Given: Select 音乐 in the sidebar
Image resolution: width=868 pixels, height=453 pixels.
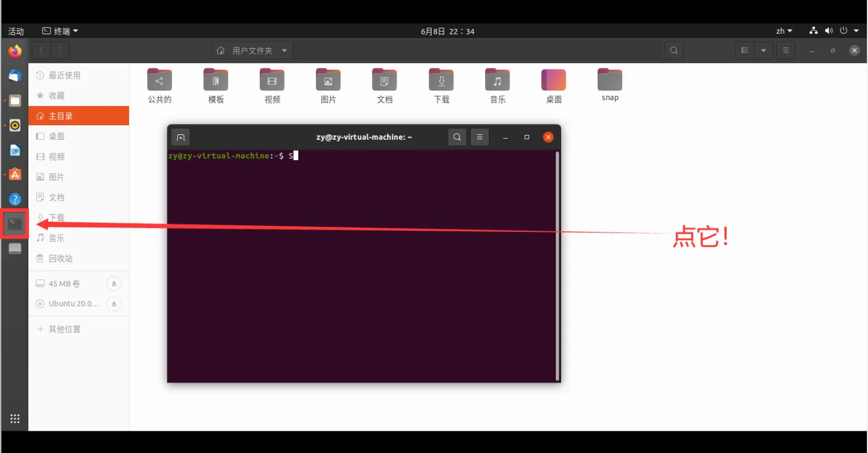Looking at the screenshot, I should pyautogui.click(x=78, y=238).
